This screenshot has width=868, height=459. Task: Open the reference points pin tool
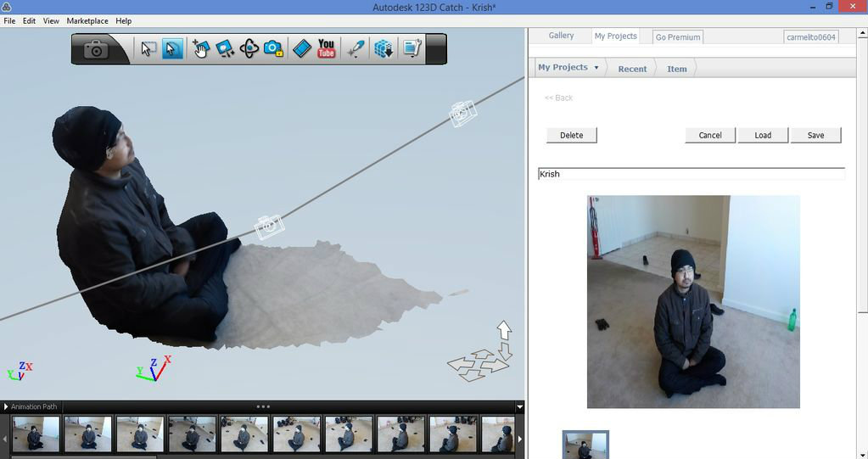pos(356,48)
